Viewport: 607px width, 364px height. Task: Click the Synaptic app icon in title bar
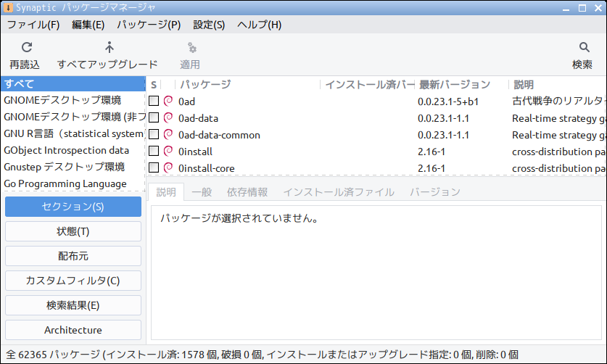[x=8, y=7]
